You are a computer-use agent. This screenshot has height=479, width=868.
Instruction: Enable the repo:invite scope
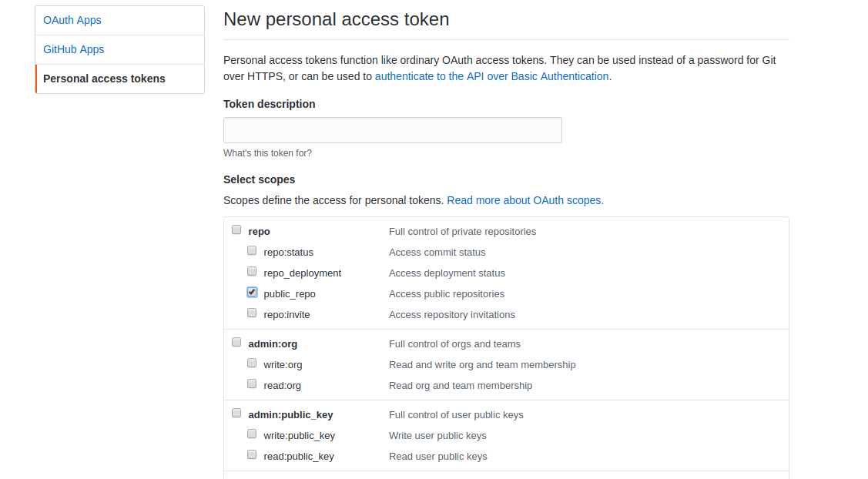252,313
